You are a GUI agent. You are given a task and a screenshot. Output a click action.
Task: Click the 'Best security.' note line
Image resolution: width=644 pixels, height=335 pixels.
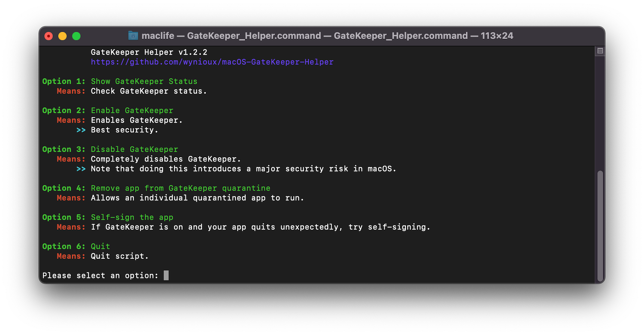(125, 130)
